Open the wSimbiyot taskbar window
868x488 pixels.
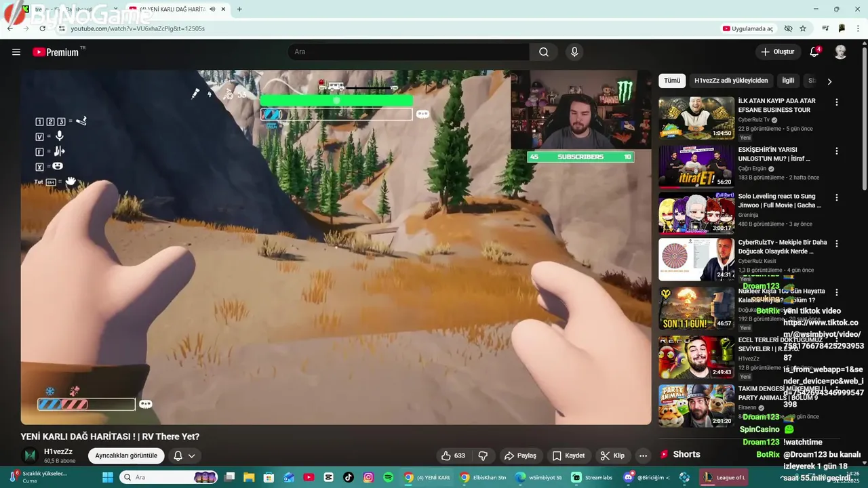point(539,477)
